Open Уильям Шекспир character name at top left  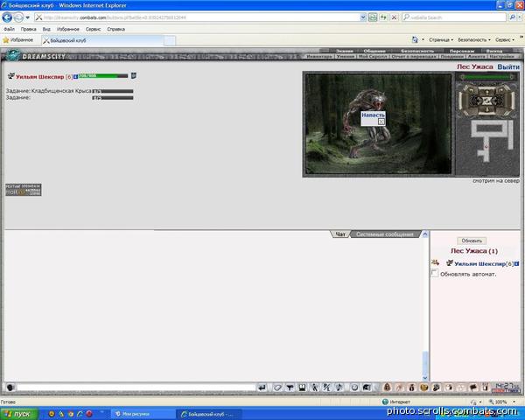click(x=39, y=77)
